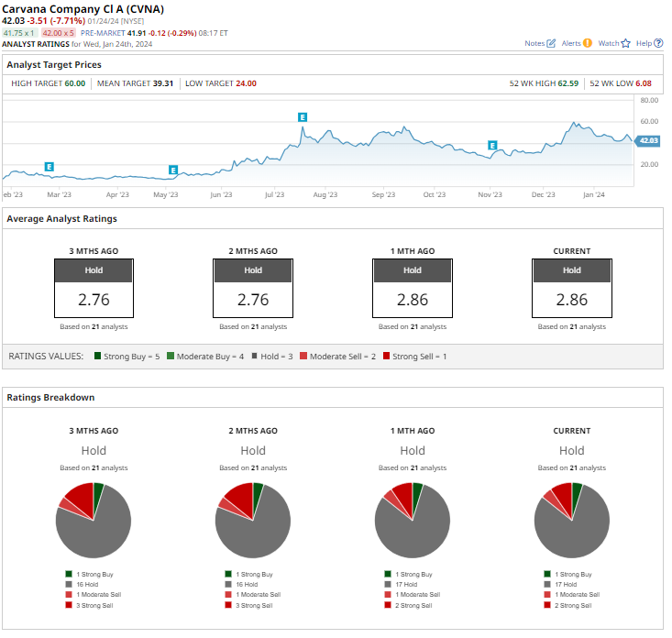
Task: Click the Notes link text
Action: [534, 43]
